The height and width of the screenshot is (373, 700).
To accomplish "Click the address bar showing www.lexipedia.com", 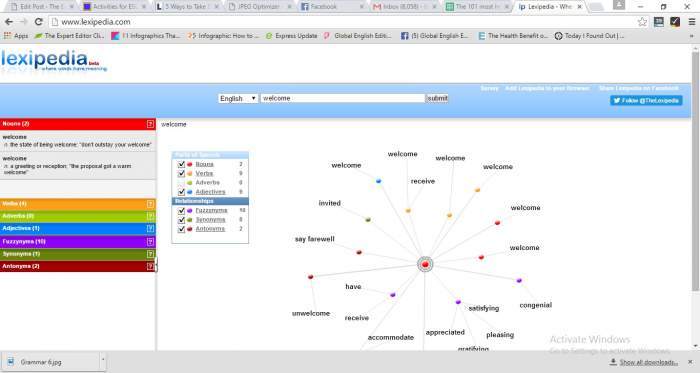I will (x=344, y=22).
